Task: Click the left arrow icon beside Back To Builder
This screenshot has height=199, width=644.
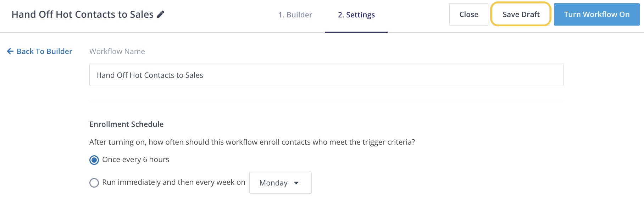Action: [x=10, y=52]
